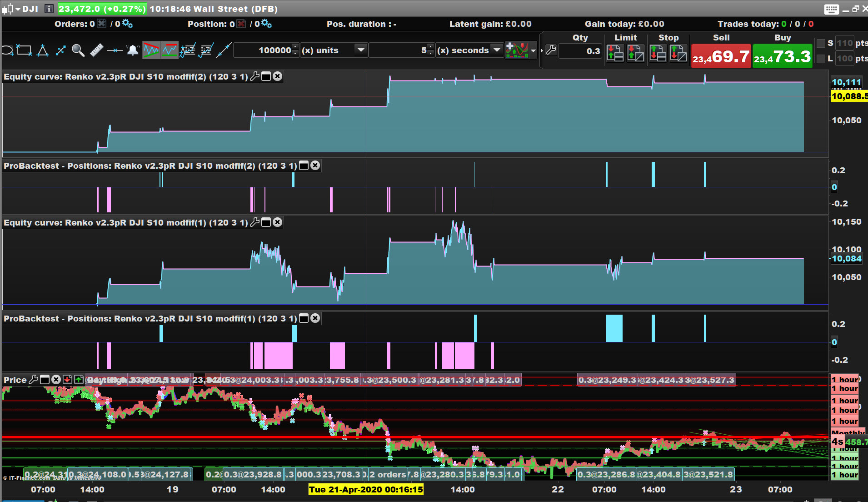Edit the Qty 0.3 field
This screenshot has height=502, width=868.
[x=581, y=51]
